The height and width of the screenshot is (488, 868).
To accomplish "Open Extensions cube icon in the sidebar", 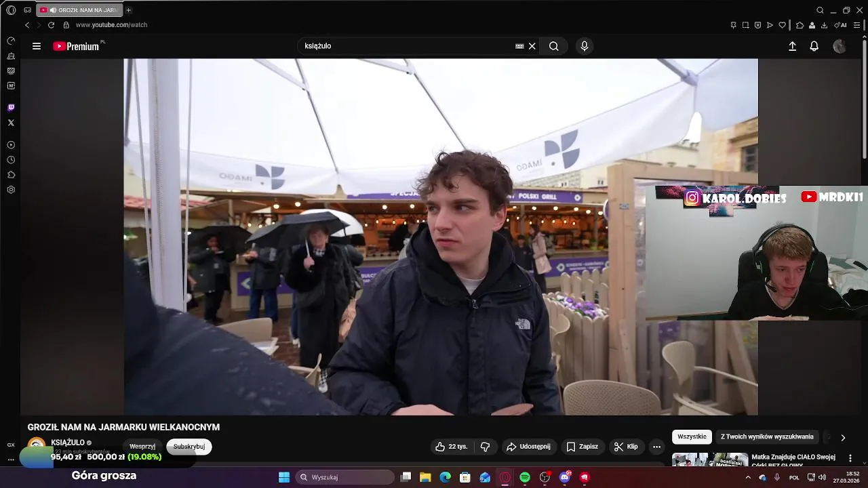I will [11, 175].
